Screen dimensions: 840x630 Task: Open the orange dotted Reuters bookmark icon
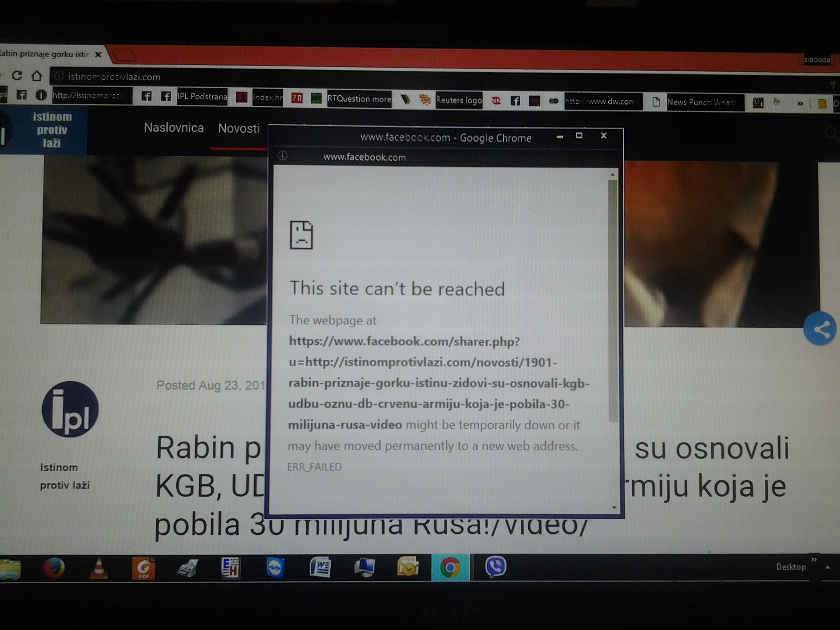(x=425, y=100)
